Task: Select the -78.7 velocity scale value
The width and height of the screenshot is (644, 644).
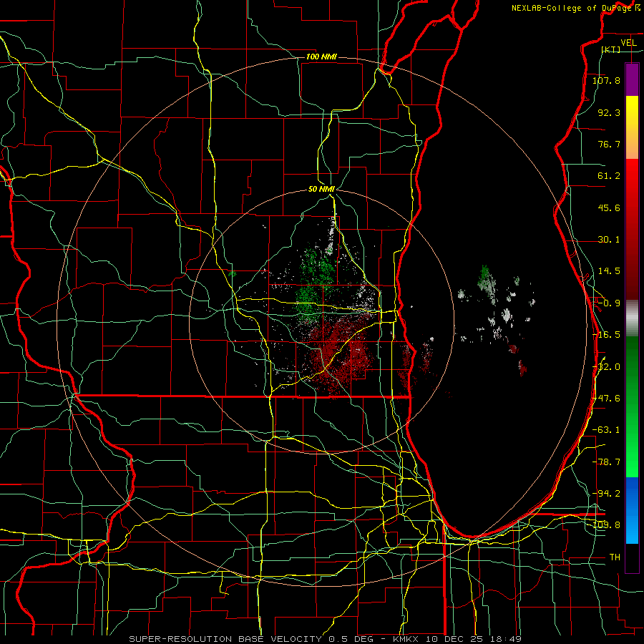Action: [x=606, y=462]
